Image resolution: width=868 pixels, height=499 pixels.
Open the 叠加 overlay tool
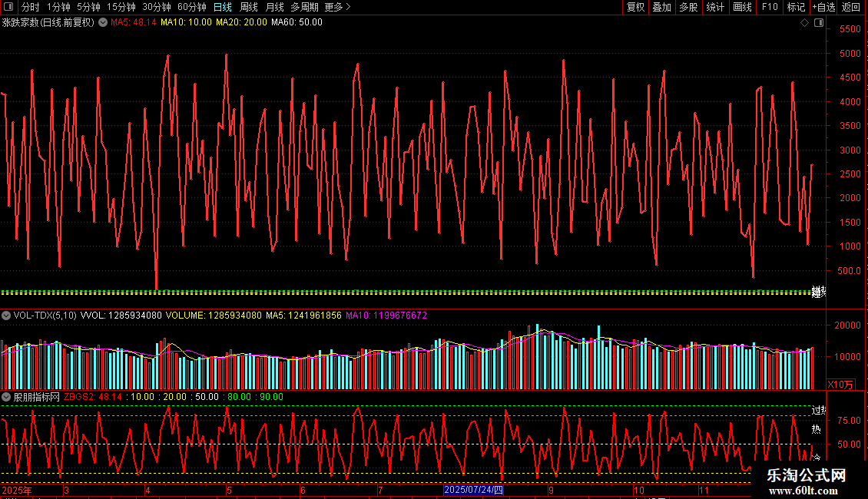point(661,7)
